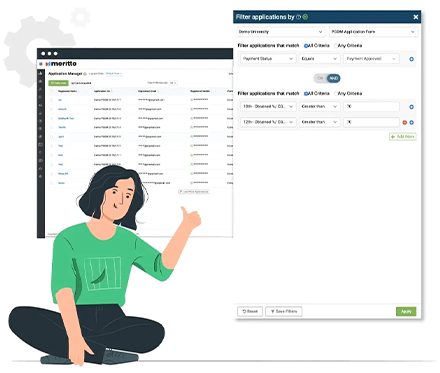Click plus icon in 12th Obtained row
Viewport: 440px width, 373px height.
[411, 122]
